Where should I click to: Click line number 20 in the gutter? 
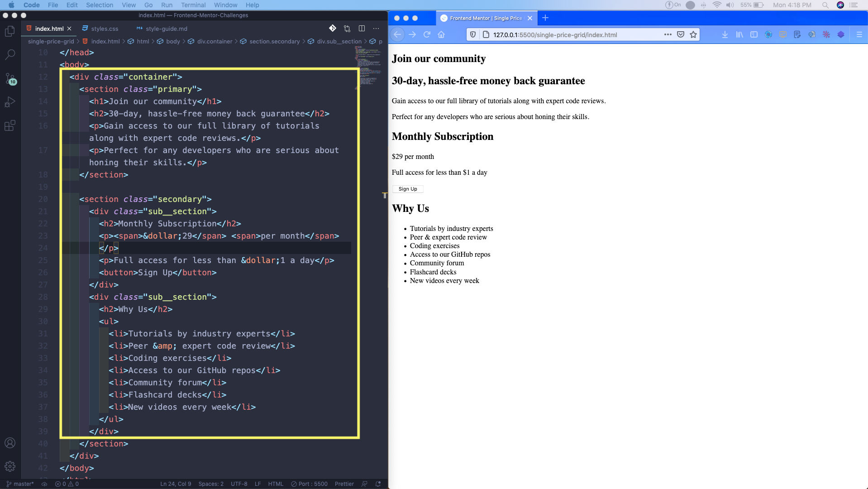tap(43, 199)
